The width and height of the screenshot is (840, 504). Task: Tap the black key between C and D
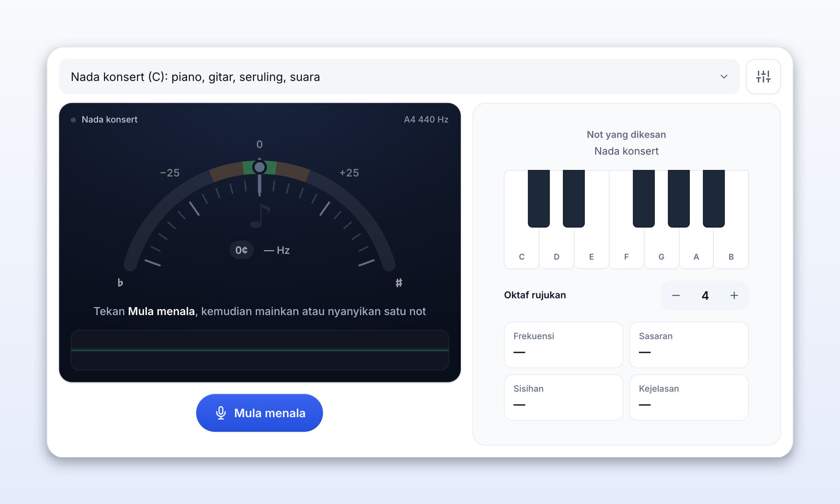(x=539, y=198)
